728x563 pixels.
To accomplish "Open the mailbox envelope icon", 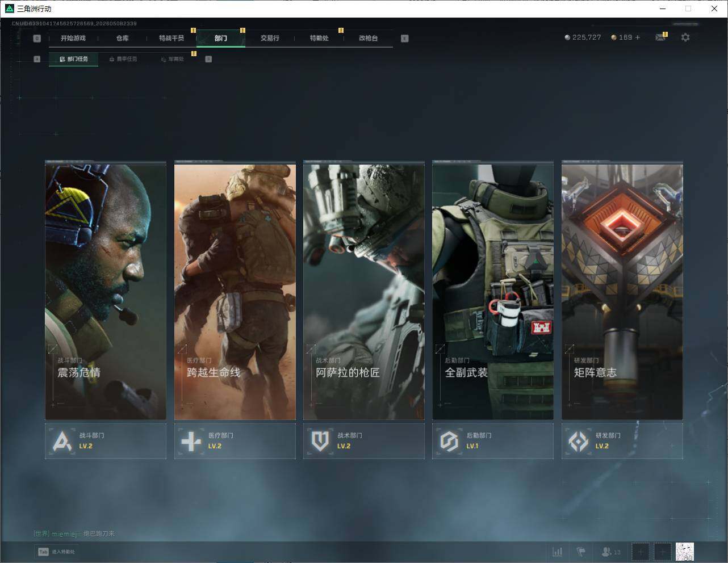I will tap(660, 37).
